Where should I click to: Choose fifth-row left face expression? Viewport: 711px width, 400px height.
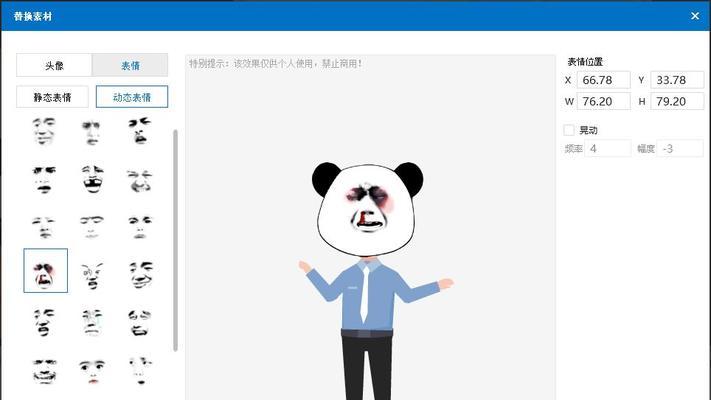[x=44, y=322]
